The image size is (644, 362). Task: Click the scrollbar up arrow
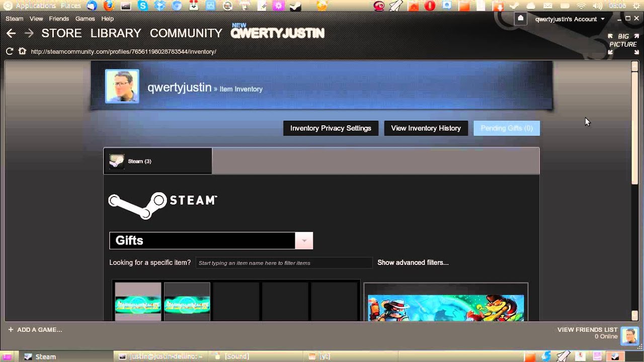point(635,66)
